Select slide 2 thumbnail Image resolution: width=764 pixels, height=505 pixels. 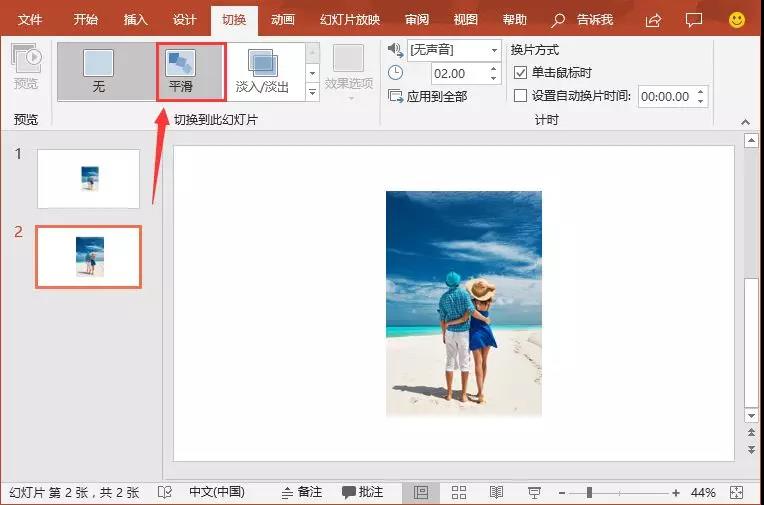(89, 257)
